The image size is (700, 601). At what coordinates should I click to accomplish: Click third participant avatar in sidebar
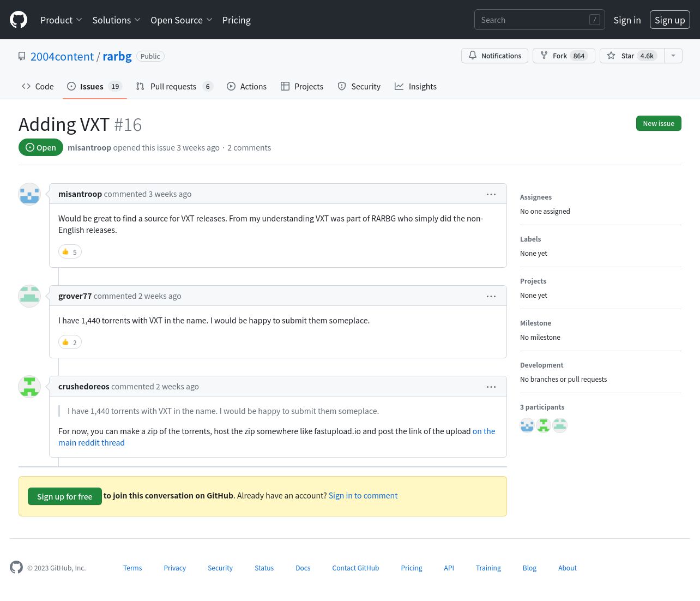coord(560,425)
